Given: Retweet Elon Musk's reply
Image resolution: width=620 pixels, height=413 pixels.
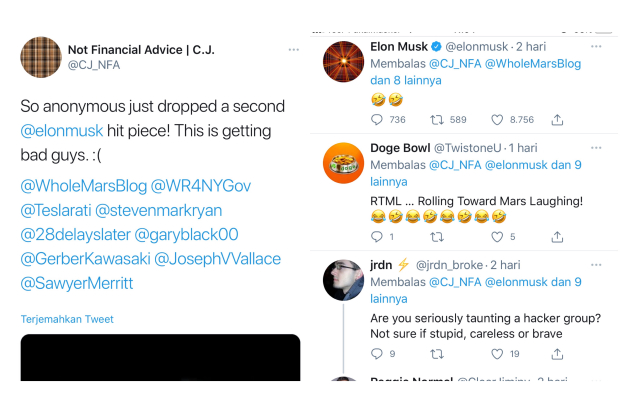Looking at the screenshot, I should pos(437,120).
